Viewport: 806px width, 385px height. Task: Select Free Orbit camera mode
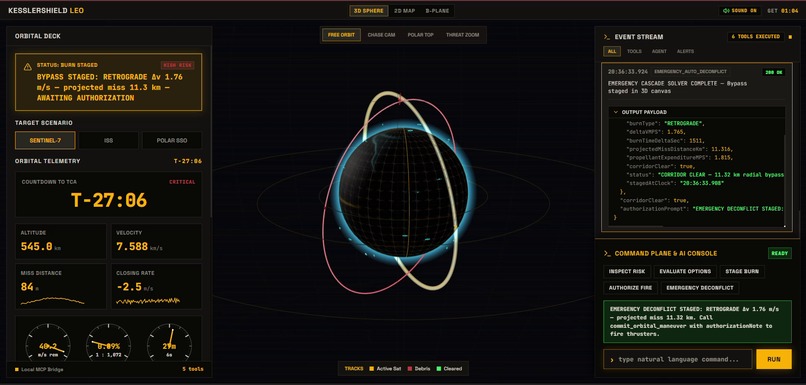point(341,35)
